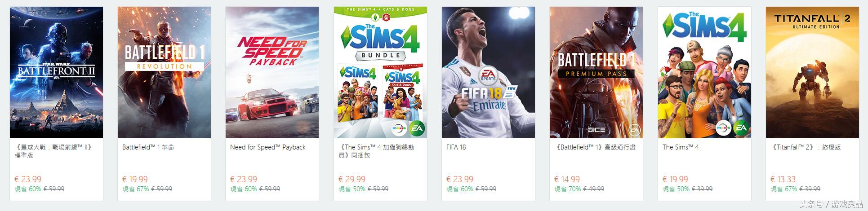Viewport: 868px width, 211px height.
Task: Click 《Battlefield™ 1》高級通行證 title link
Action: (x=595, y=147)
